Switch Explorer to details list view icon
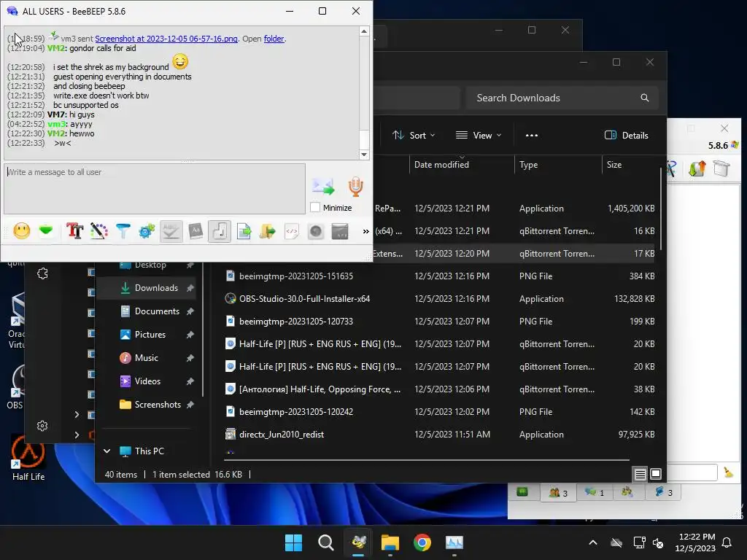The width and height of the screenshot is (747, 560). (640, 474)
